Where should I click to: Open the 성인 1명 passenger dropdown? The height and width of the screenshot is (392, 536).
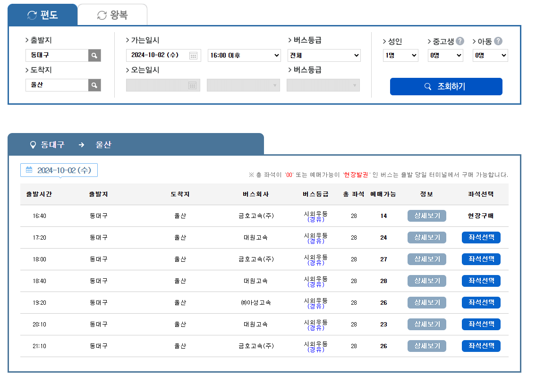pos(400,55)
